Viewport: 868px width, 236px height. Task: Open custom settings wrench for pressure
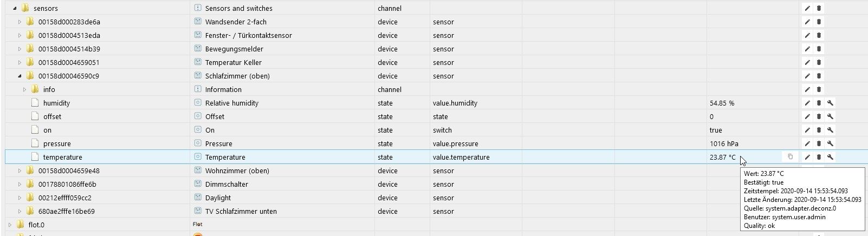[830, 143]
